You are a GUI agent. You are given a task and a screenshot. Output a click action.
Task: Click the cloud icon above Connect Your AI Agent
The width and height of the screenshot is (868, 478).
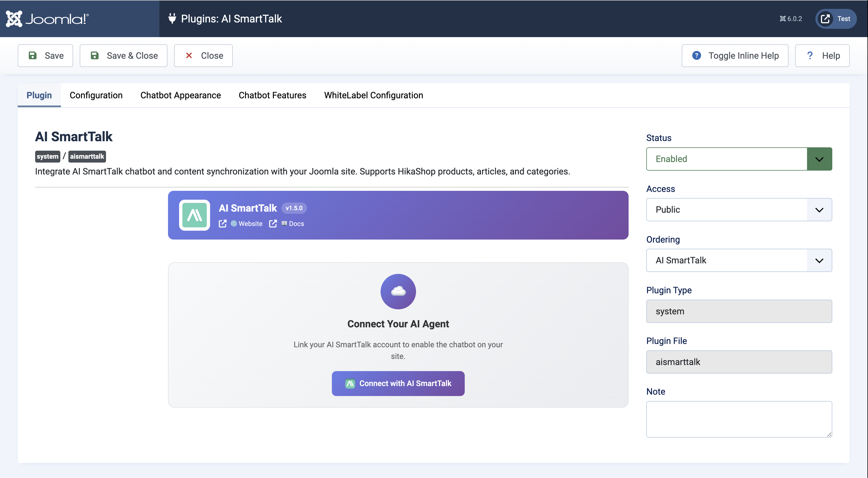(398, 291)
